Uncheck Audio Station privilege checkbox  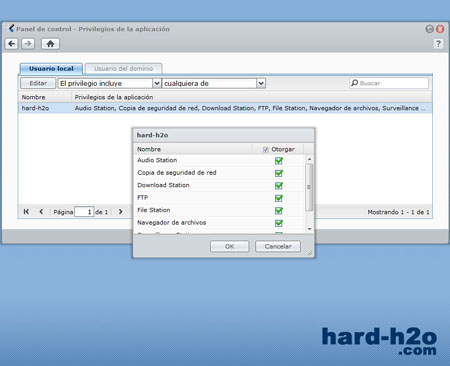[279, 161]
